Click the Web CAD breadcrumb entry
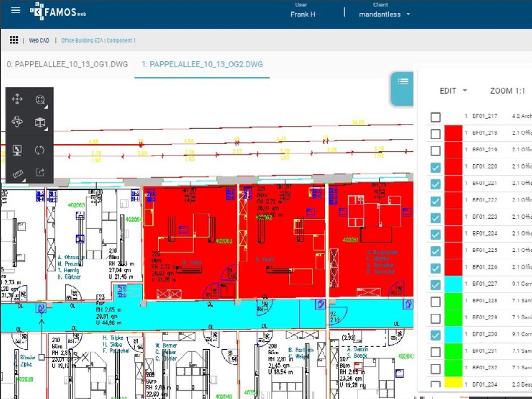 (x=39, y=40)
